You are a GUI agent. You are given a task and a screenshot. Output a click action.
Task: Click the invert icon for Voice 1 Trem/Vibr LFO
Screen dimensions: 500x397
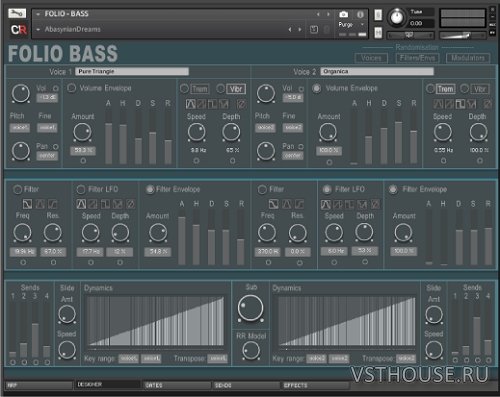tap(241, 104)
